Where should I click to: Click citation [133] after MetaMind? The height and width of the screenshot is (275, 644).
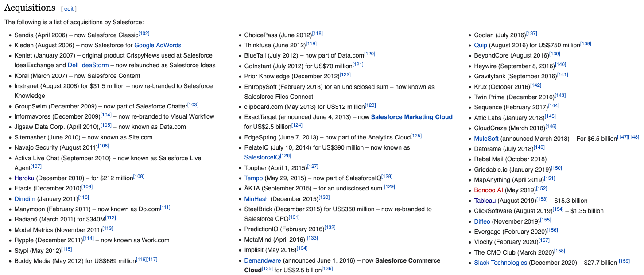[x=312, y=238]
